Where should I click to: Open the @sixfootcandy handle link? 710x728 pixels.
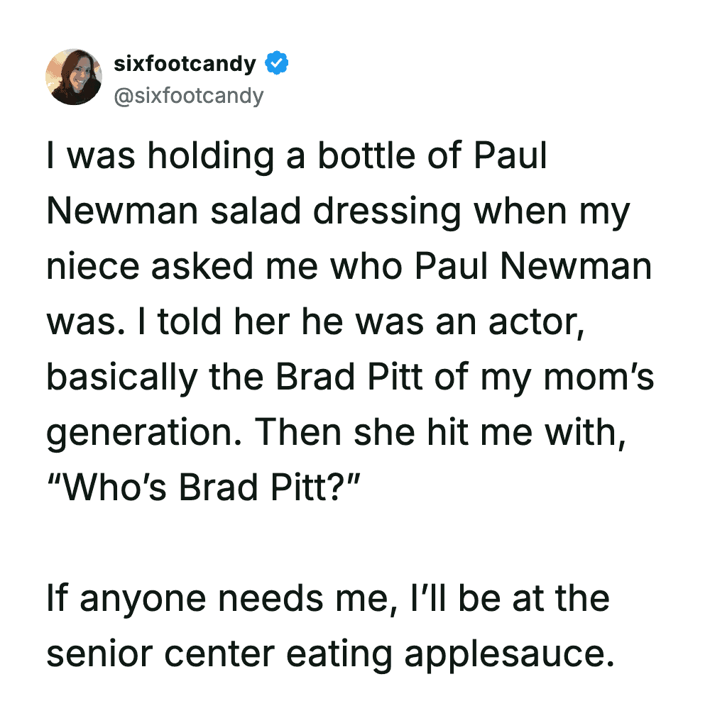pyautogui.click(x=188, y=94)
